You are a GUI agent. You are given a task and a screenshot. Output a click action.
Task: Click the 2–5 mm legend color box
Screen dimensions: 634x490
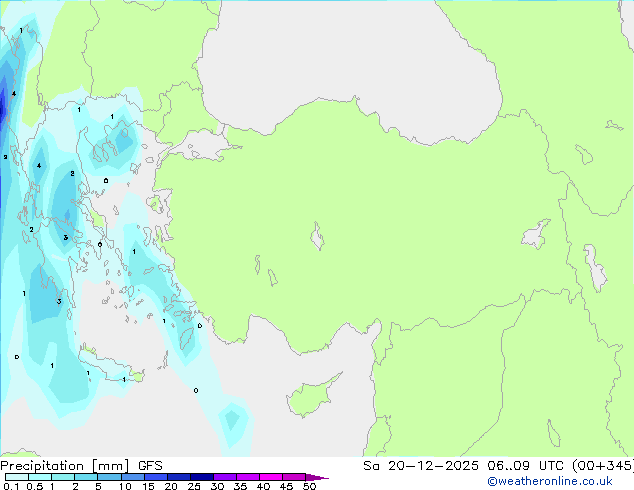click(x=86, y=477)
